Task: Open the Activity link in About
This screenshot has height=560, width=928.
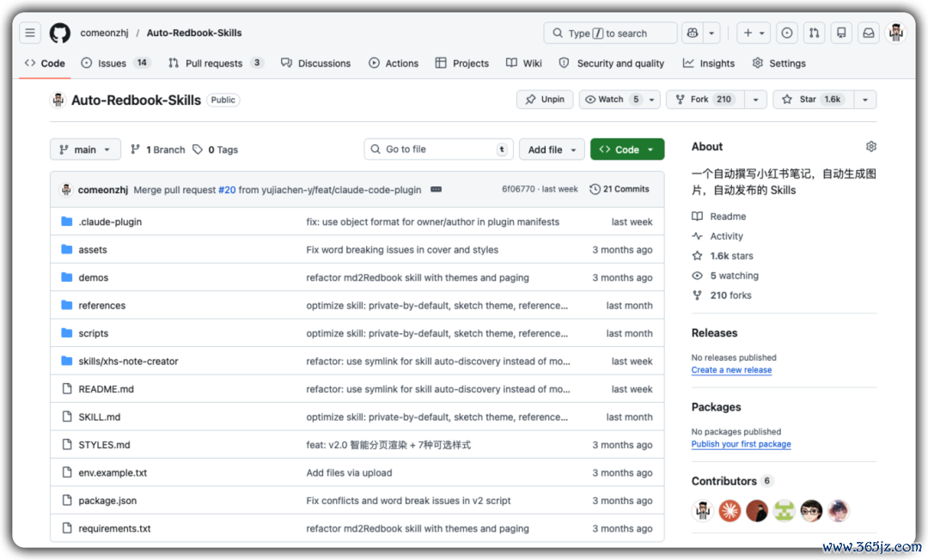Action: tap(717, 236)
